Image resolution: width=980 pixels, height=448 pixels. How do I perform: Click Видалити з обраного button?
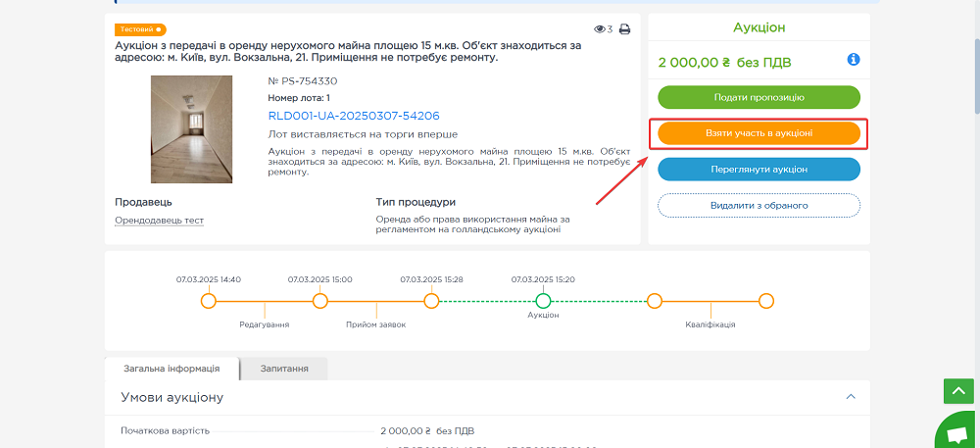(759, 205)
